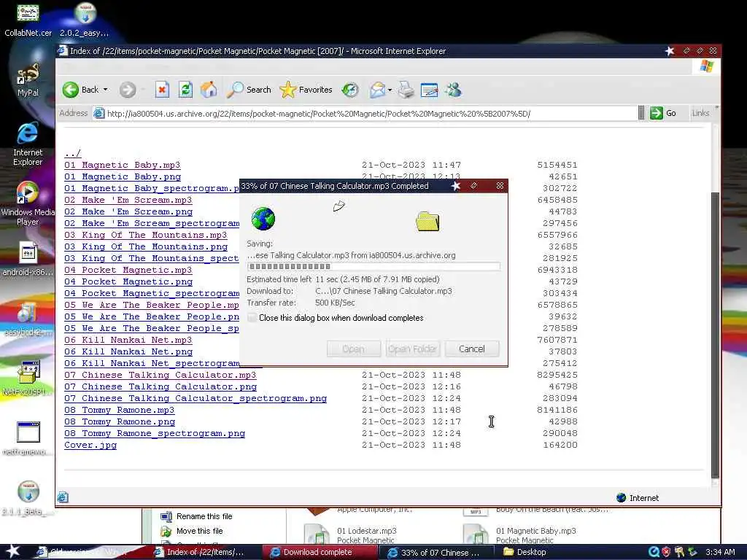
Task: Switch to the Download complete taskbar button
Action: [320, 552]
